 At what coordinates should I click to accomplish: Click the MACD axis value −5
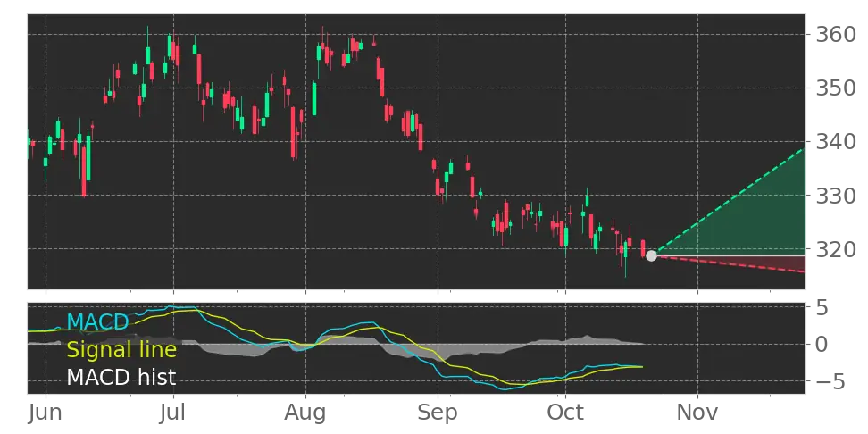click(830, 381)
